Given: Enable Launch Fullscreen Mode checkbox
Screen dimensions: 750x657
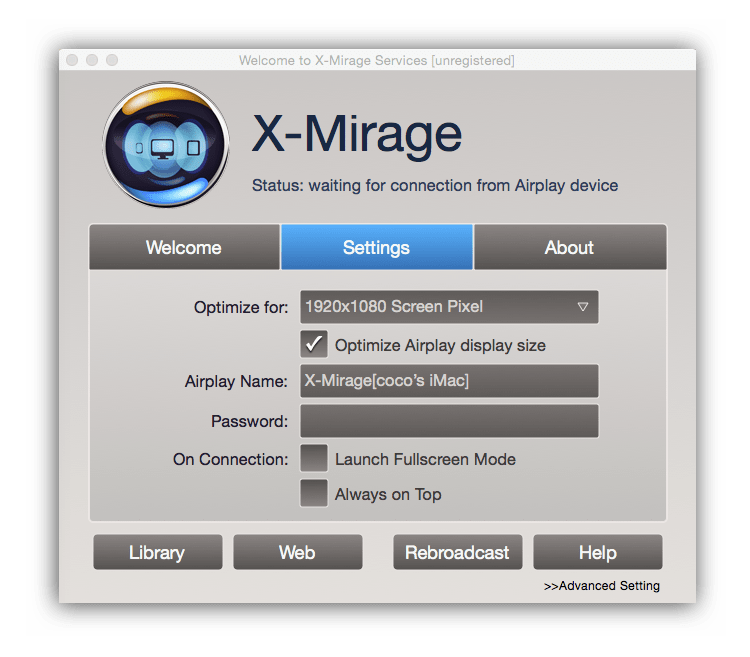Looking at the screenshot, I should click(x=314, y=459).
